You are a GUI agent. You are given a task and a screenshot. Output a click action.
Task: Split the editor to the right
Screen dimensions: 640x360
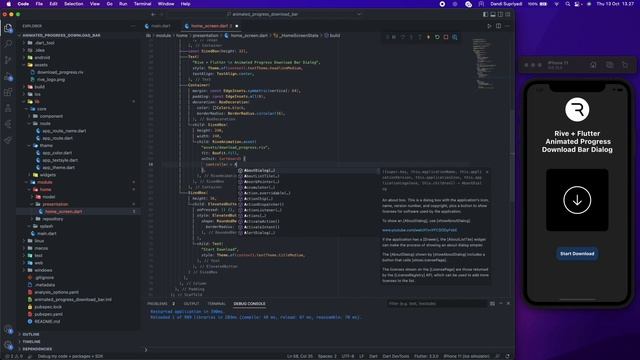pos(498,26)
